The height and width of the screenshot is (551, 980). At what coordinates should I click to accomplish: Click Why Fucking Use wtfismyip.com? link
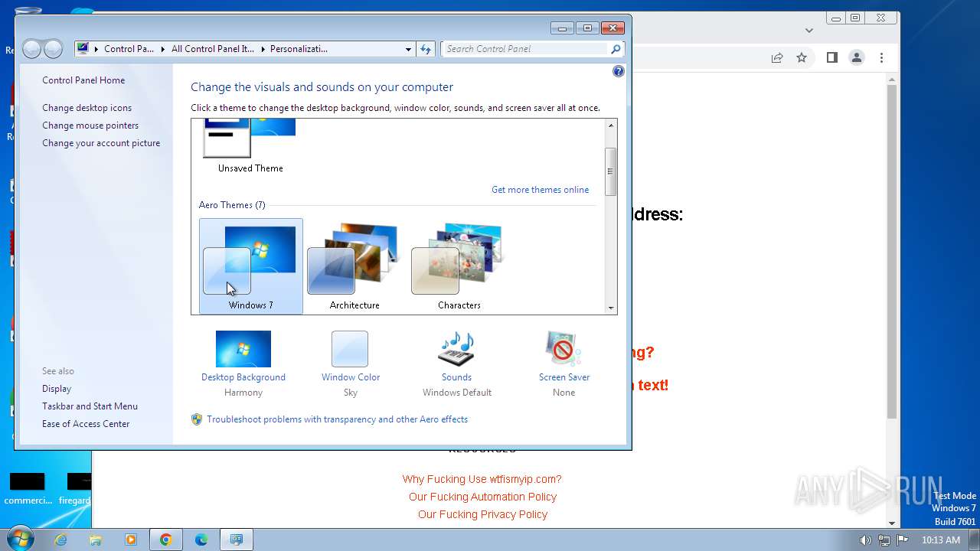coord(482,479)
